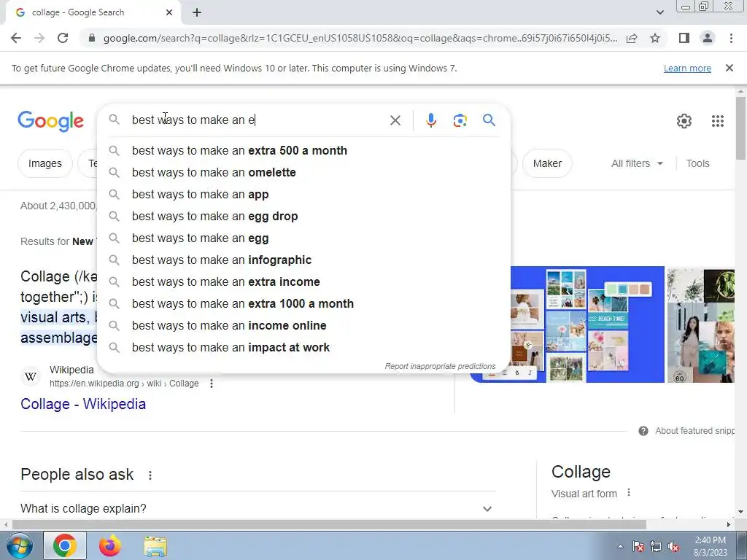The height and width of the screenshot is (560, 747).
Task: Click the browser back arrow
Action: (x=16, y=38)
